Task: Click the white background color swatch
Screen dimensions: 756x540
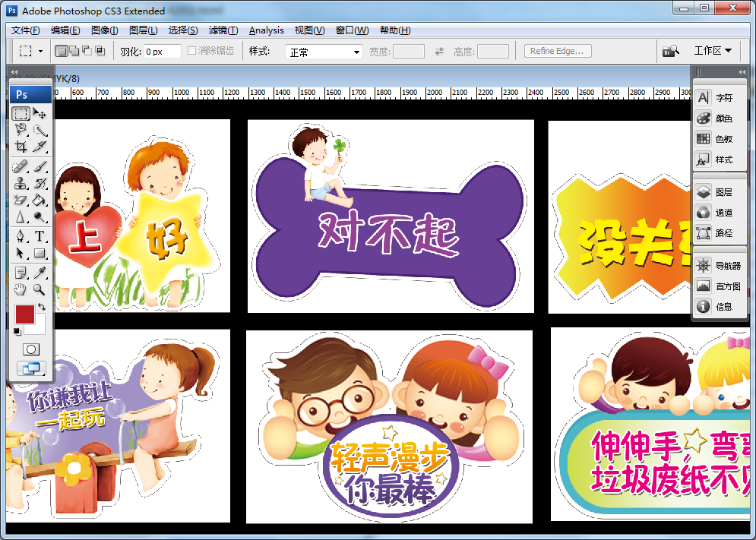Action: pyautogui.click(x=39, y=329)
